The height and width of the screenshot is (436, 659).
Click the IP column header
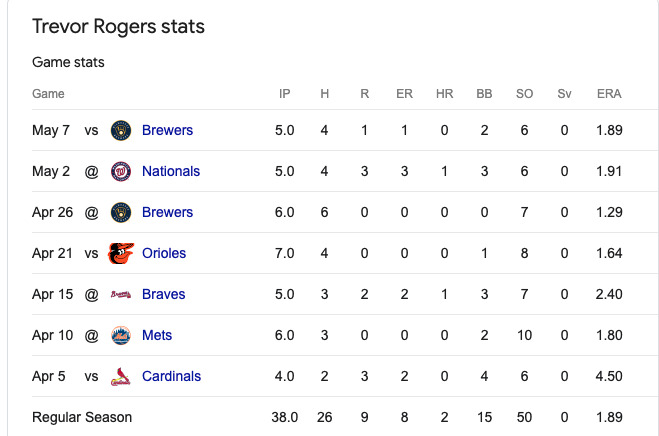click(285, 93)
